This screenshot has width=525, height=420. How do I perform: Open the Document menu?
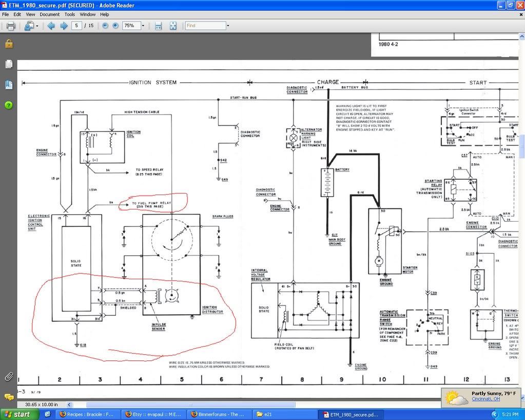[50, 14]
